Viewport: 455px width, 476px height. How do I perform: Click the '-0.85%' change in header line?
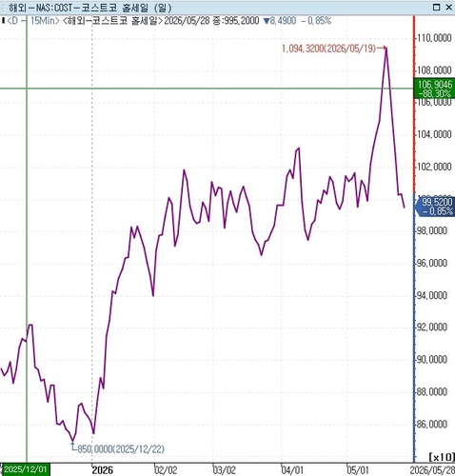point(316,21)
